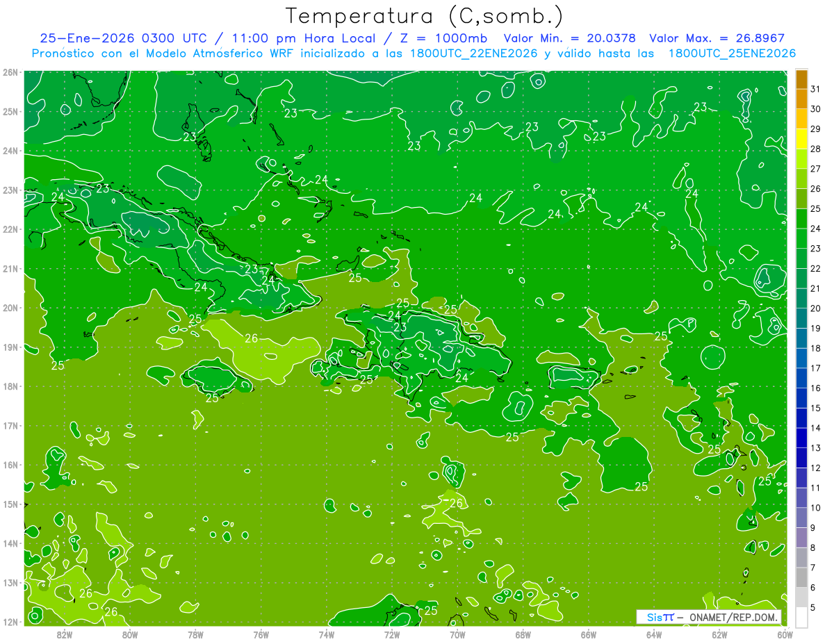This screenshot has width=834, height=644.
Task: Click the '78W' longitude axis label
Action: 195,634
